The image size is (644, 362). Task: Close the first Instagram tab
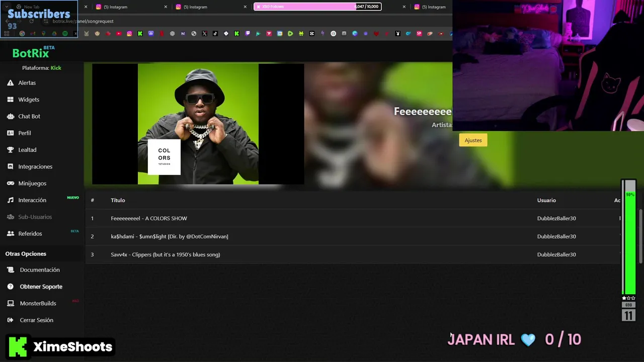pos(166,7)
